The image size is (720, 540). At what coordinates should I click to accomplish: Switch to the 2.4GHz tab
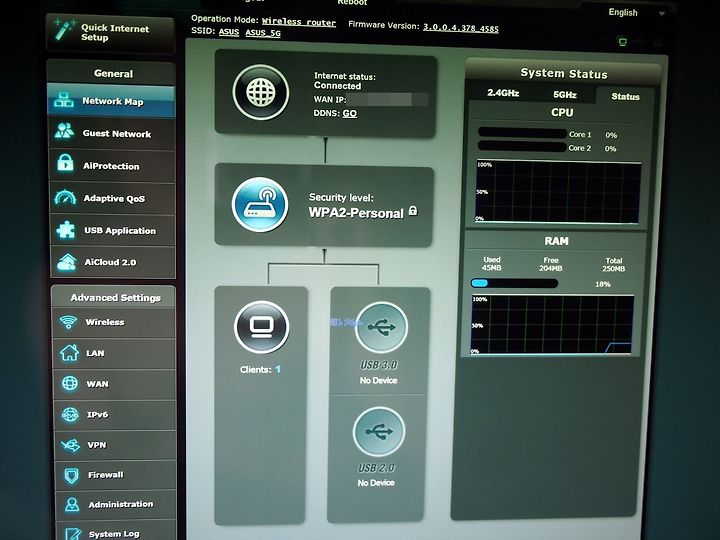[503, 93]
